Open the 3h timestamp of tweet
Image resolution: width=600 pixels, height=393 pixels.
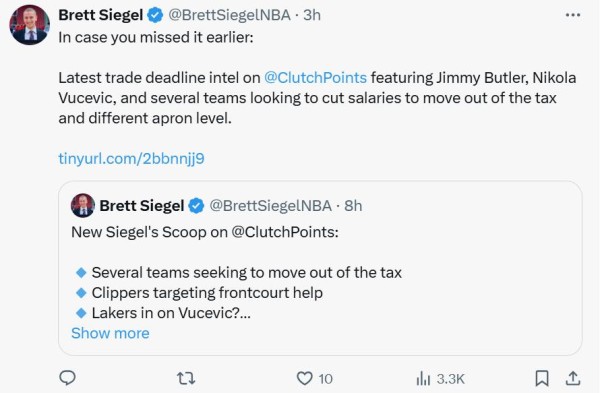coord(312,15)
